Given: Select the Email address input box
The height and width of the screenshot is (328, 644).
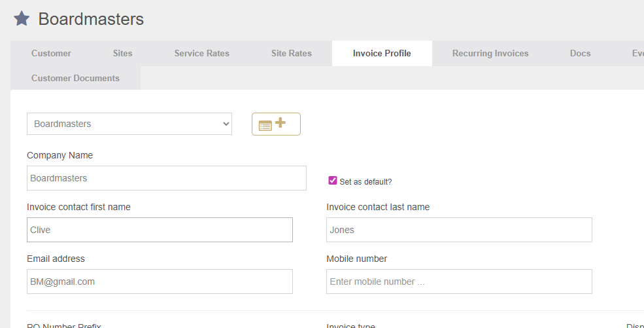Looking at the screenshot, I should click(160, 282).
